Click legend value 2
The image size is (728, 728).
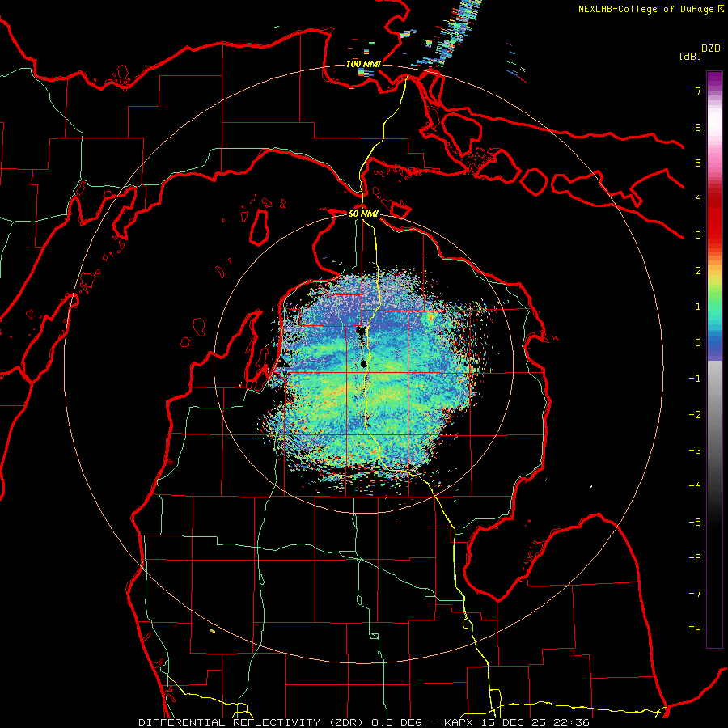pyautogui.click(x=698, y=271)
